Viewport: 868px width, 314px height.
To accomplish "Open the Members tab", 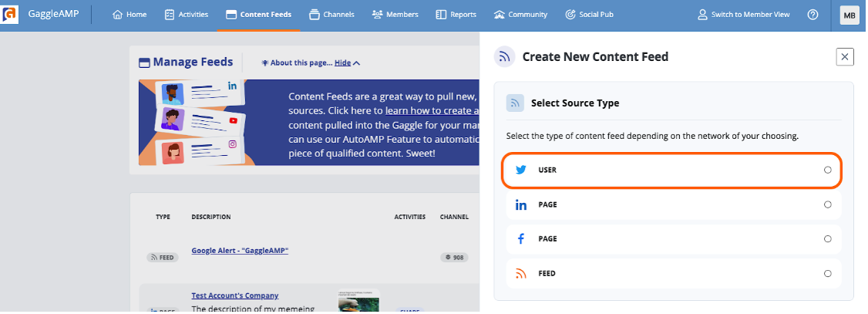I will pos(395,15).
